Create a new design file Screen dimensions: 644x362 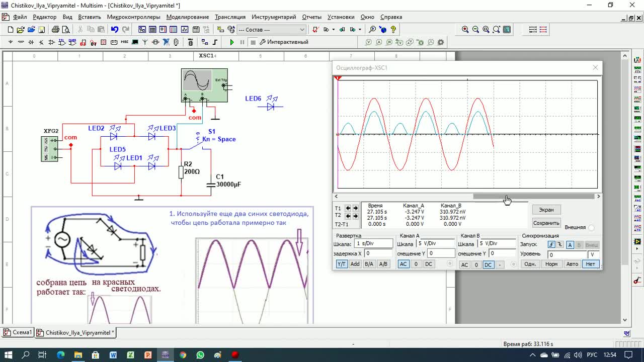(10, 29)
